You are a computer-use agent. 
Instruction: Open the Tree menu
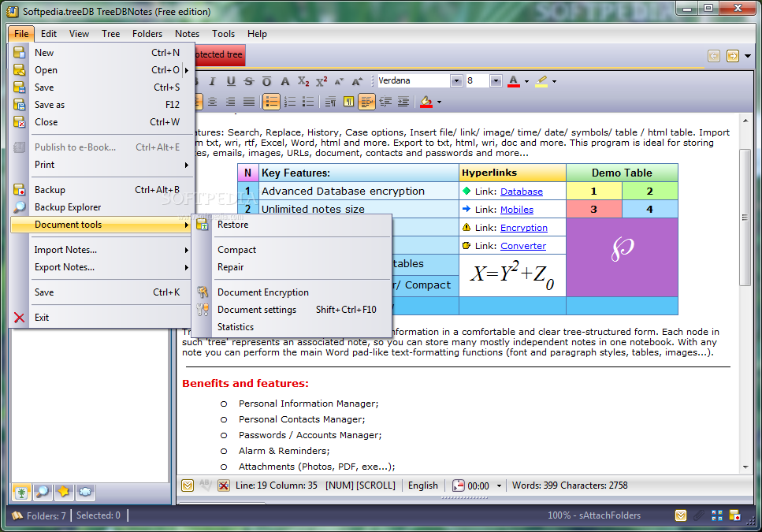click(111, 34)
